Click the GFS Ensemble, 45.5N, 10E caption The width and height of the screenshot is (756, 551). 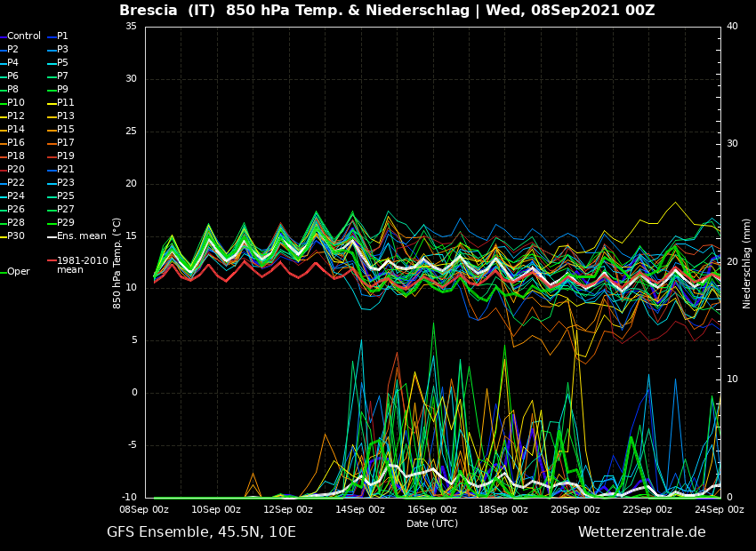point(202,532)
